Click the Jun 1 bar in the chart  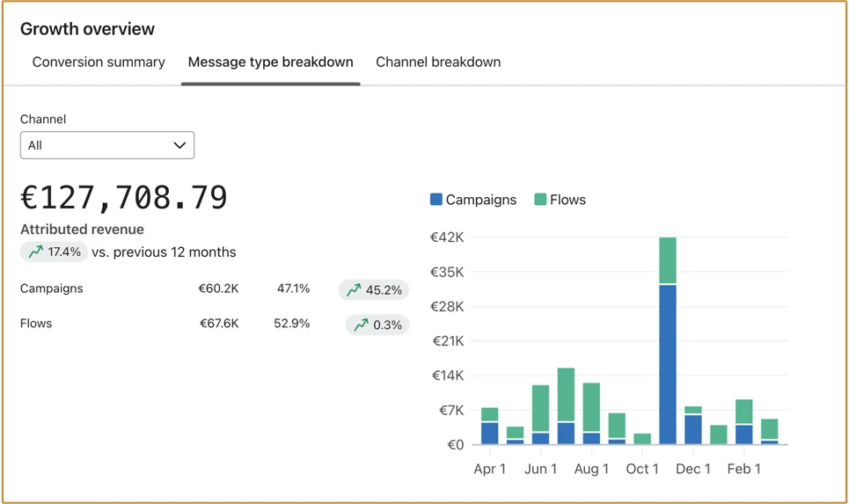pyautogui.click(x=540, y=414)
